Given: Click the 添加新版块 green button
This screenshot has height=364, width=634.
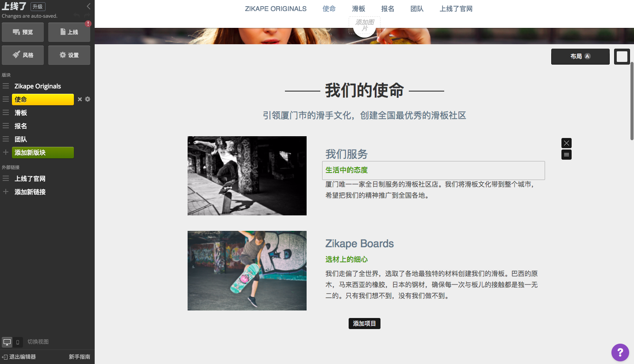Looking at the screenshot, I should point(43,153).
